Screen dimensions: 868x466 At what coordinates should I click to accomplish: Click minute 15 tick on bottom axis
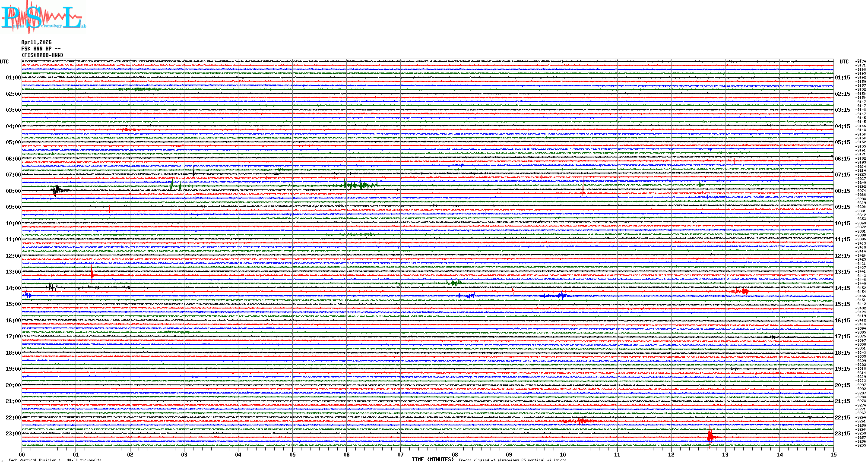833,454
